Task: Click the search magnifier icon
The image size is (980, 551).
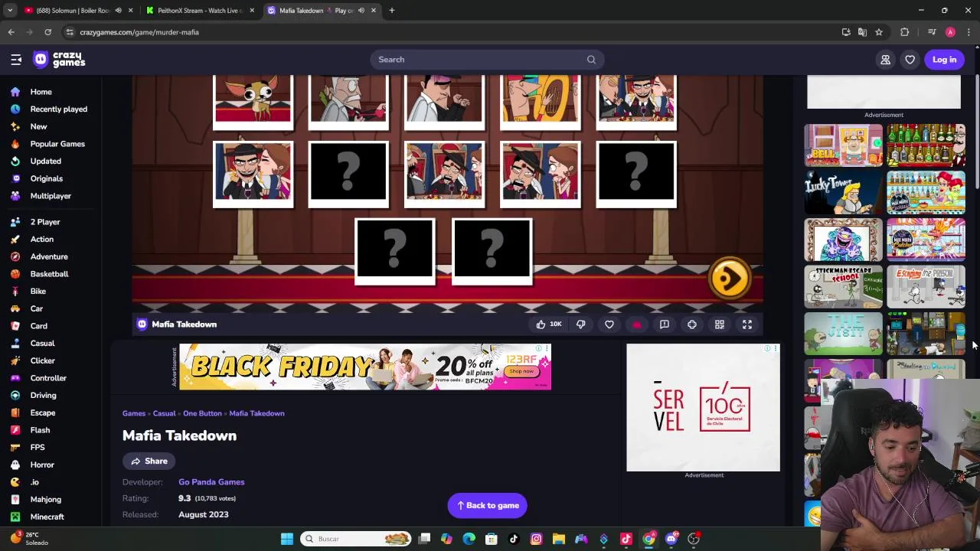Action: (591, 60)
